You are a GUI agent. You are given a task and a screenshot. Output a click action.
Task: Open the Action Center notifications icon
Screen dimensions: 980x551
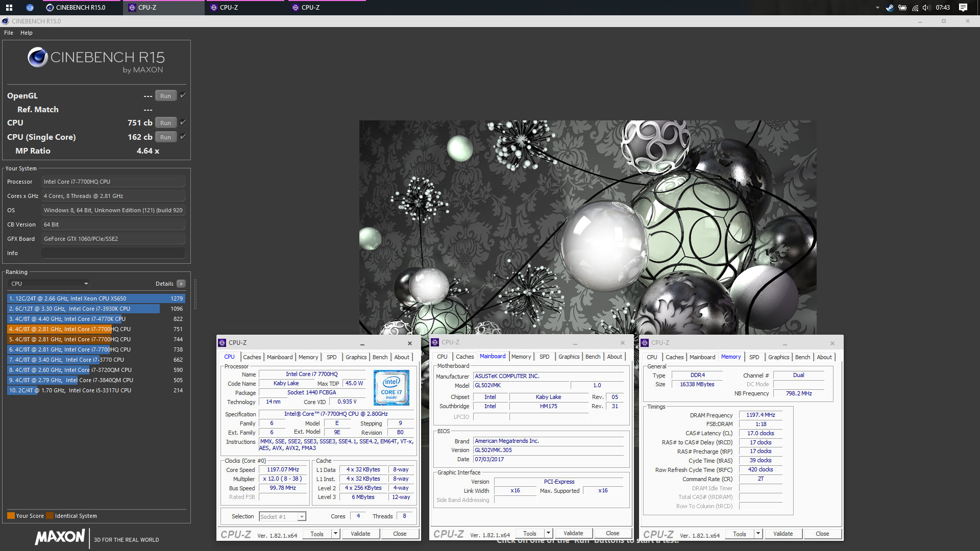[x=963, y=8]
